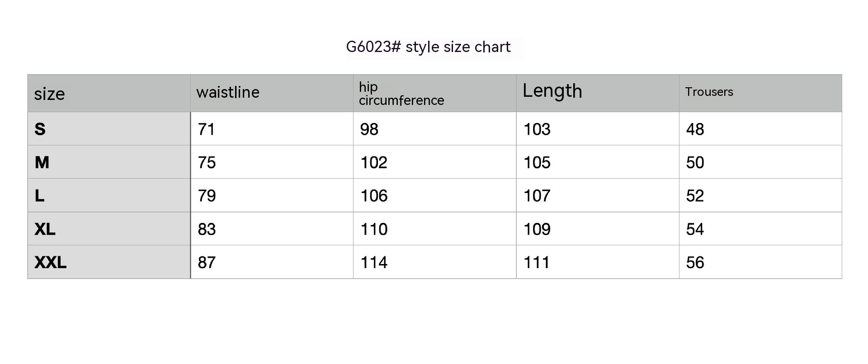
Task: Select Length value 111 in XXL row
Action: [537, 263]
